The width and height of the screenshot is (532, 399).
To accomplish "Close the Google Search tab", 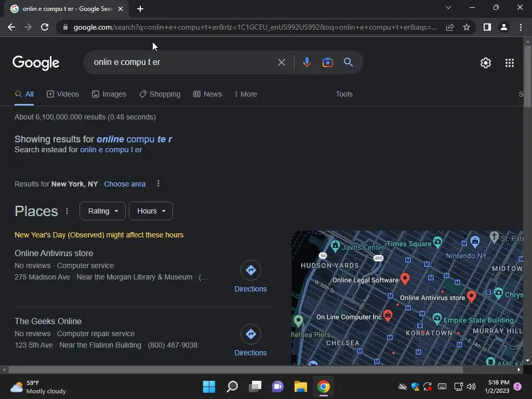I will click(x=121, y=9).
